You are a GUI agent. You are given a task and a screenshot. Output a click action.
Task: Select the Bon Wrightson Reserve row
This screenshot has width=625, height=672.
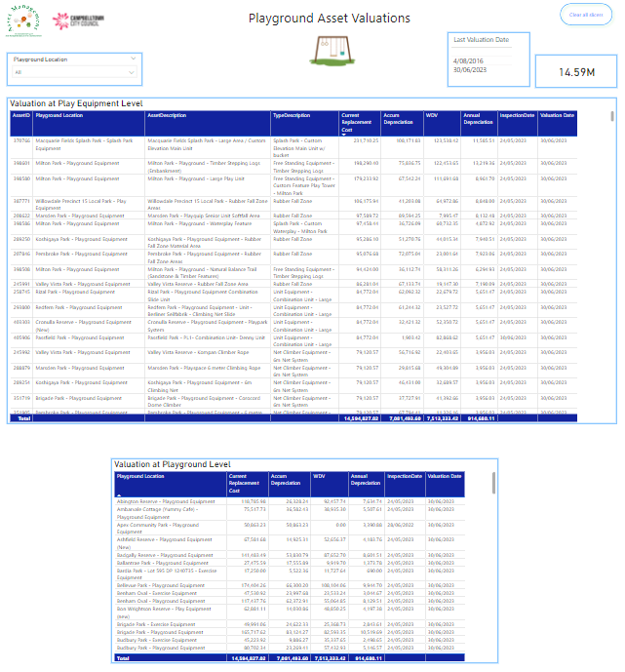tap(290, 613)
